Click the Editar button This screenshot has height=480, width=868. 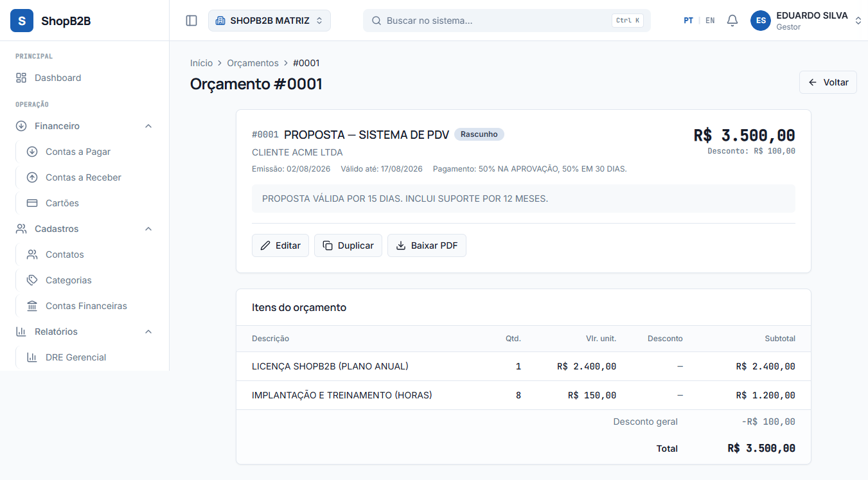[280, 245]
